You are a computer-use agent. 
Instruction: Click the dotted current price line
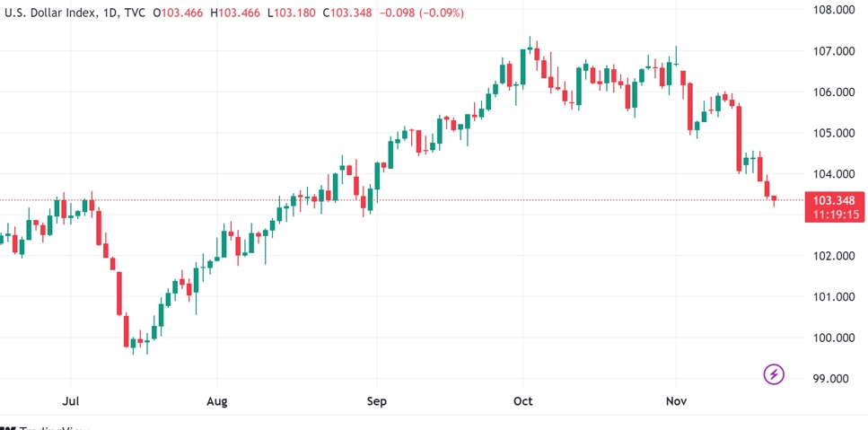(449, 199)
